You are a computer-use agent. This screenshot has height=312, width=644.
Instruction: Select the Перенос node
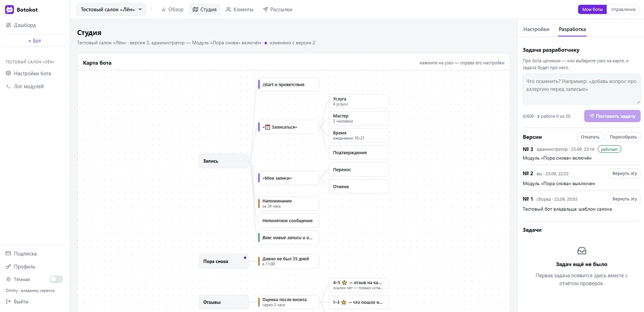click(359, 169)
